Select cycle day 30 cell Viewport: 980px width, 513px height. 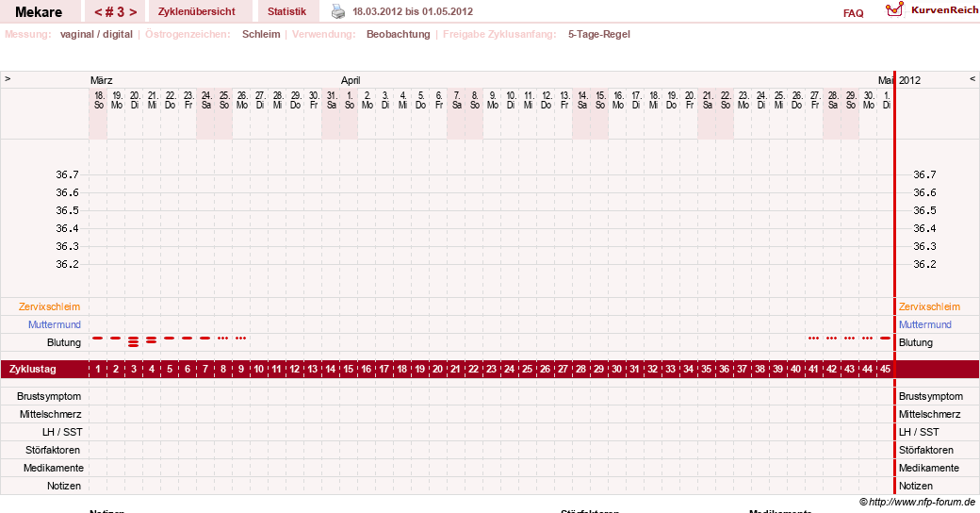[617, 369]
